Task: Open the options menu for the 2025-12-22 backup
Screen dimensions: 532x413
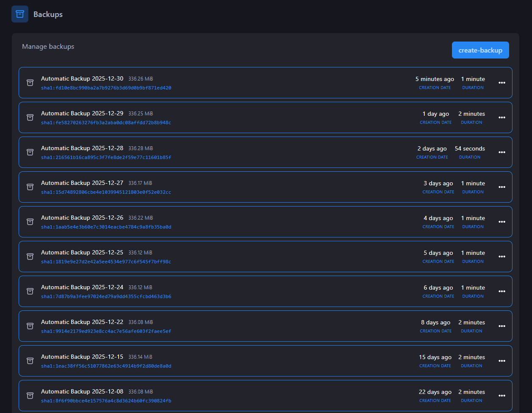Action: (502, 326)
